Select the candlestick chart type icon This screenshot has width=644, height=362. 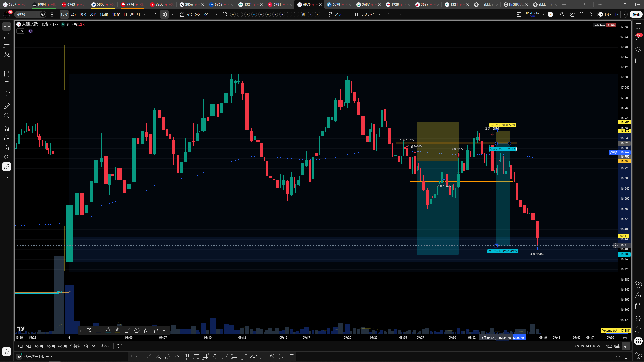point(155,14)
